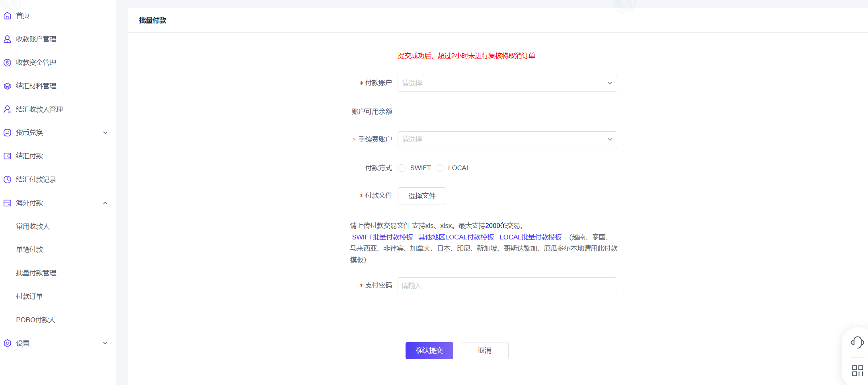The height and width of the screenshot is (385, 868).
Task: Click the user icon for 收款账户管理
Action: point(7,39)
